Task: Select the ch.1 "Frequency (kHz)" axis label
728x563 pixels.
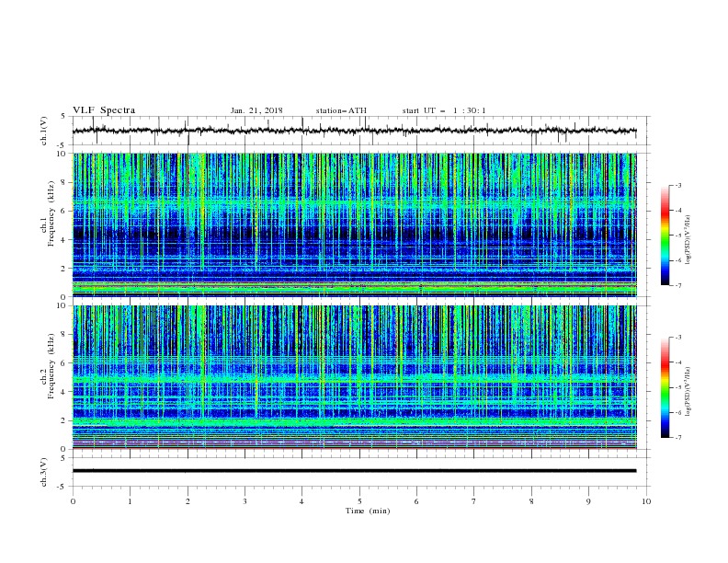Action: (51, 214)
